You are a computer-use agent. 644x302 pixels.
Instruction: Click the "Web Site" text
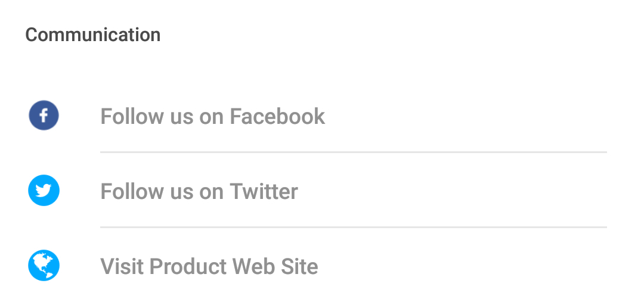[275, 266]
